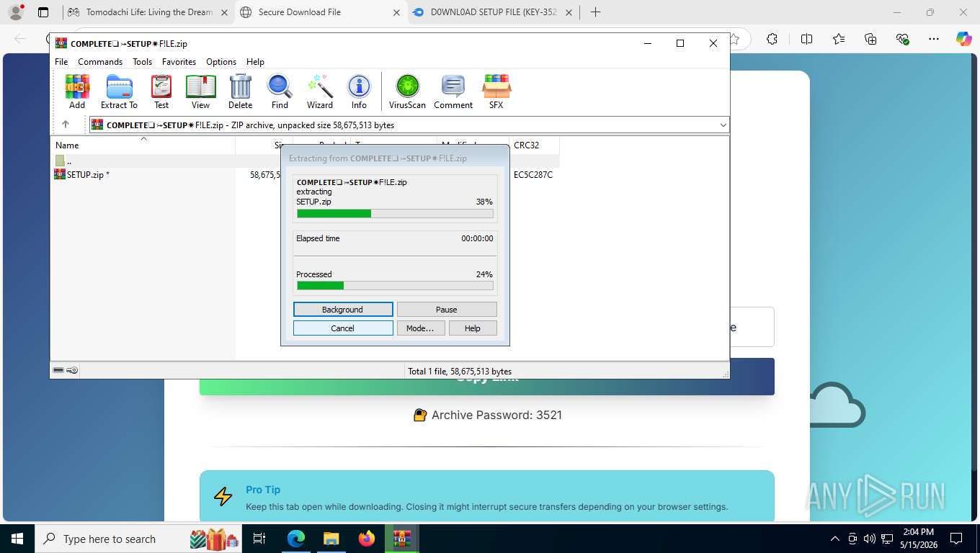The image size is (980, 553).
Task: Click the Split screen icon in Edge
Action: tap(806, 39)
